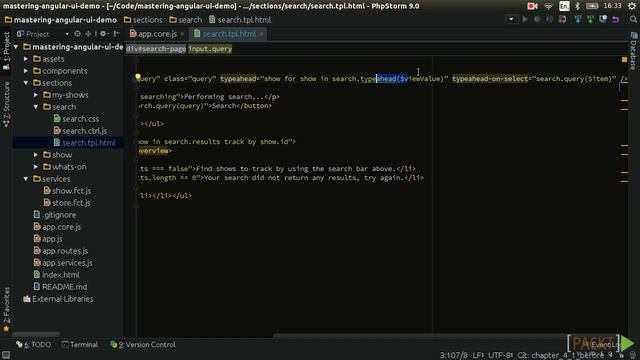
Task: Click search.tpl.html in navigation bar
Action: coord(240,20)
